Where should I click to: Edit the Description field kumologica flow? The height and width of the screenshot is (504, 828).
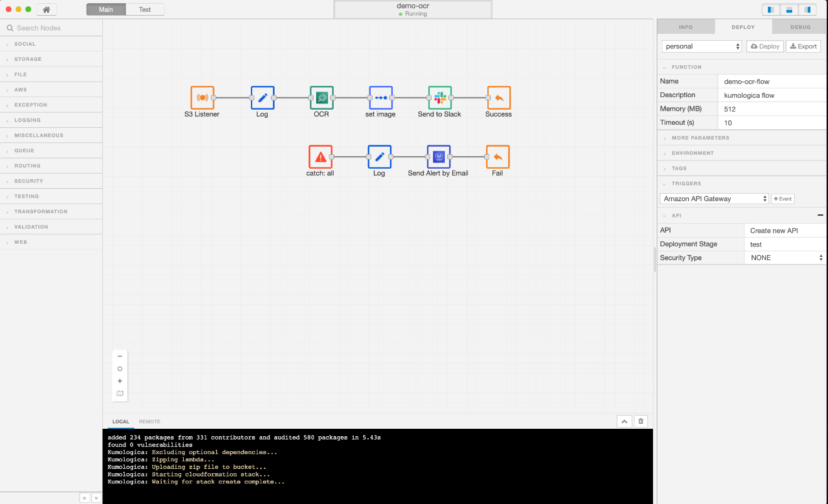click(x=772, y=95)
